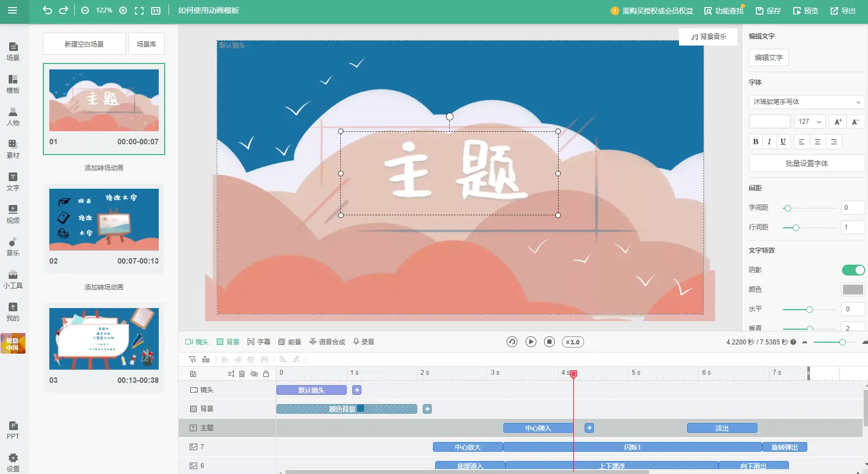Toggle fullscreen canvas view icon
This screenshot has height=474, width=868.
(139, 10)
